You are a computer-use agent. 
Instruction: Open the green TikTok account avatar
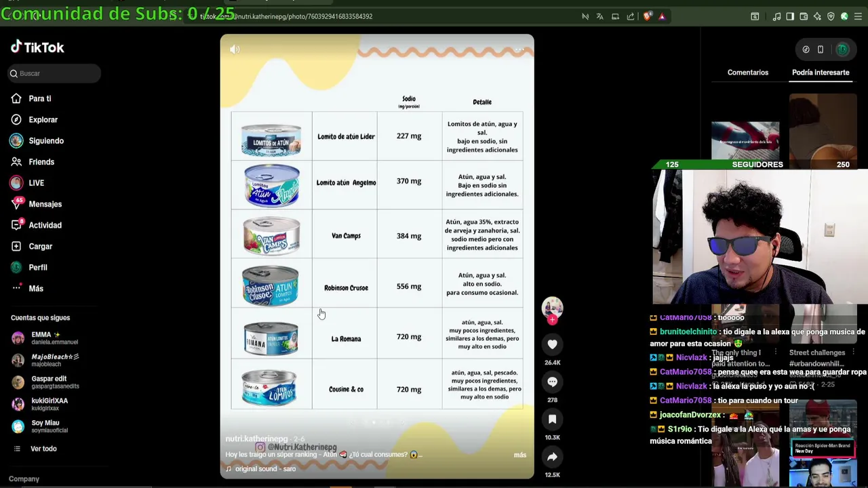pos(842,49)
